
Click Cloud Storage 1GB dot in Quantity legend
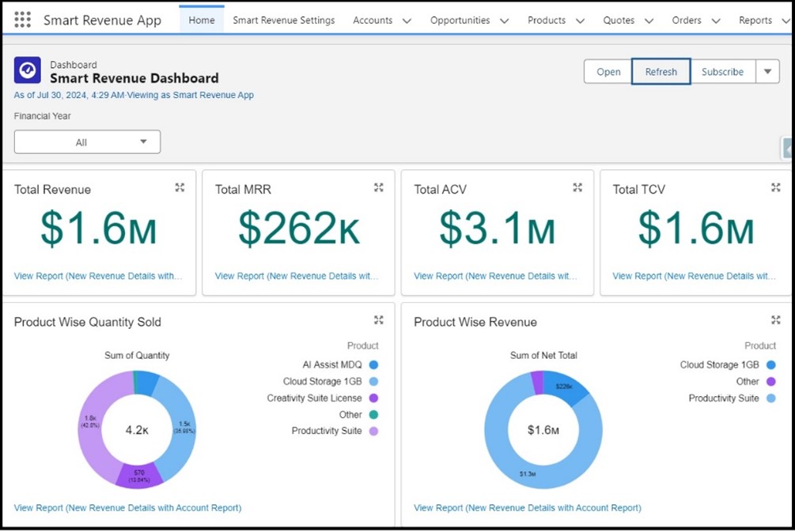pyautogui.click(x=373, y=382)
